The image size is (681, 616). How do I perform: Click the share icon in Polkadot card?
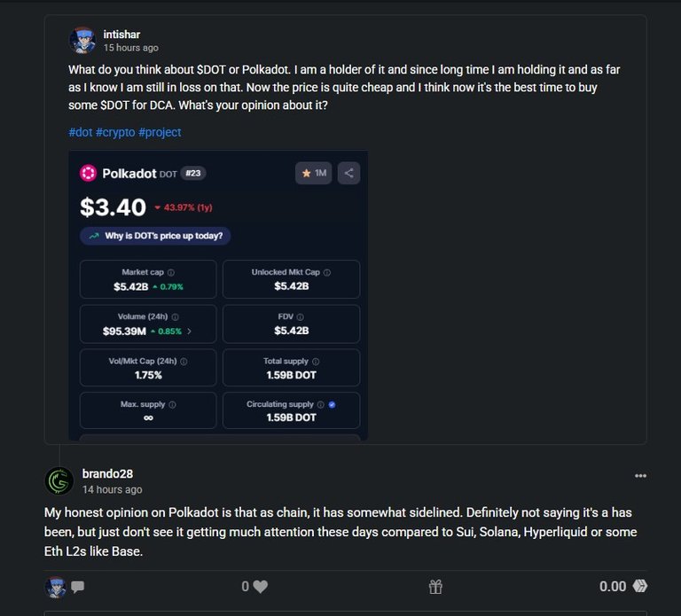(x=348, y=173)
